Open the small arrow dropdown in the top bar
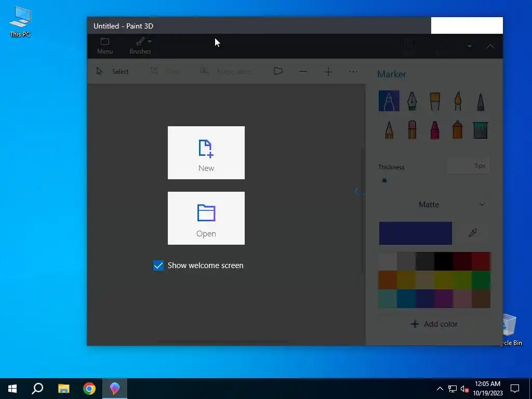532x399 pixels. click(470, 46)
